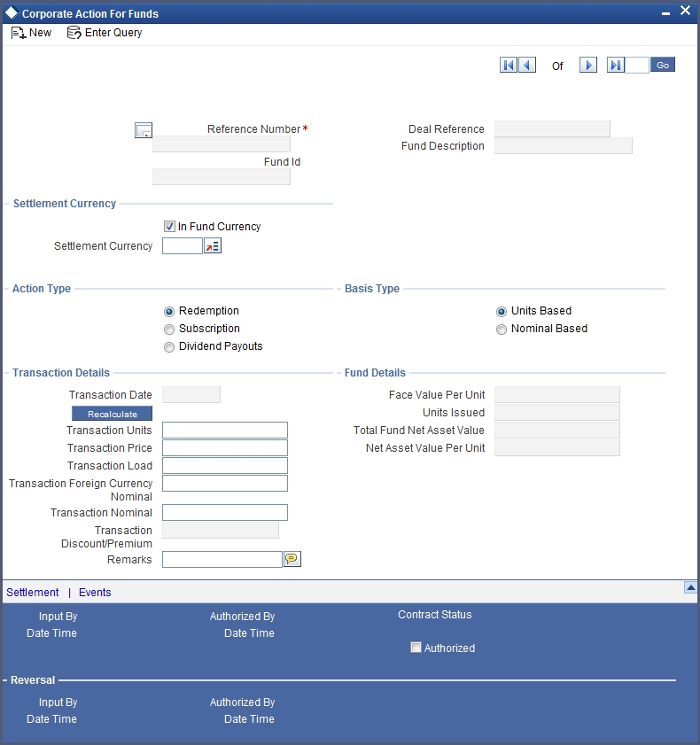Viewport: 700px width, 745px height.
Task: Click the Transaction Load field
Action: (225, 465)
